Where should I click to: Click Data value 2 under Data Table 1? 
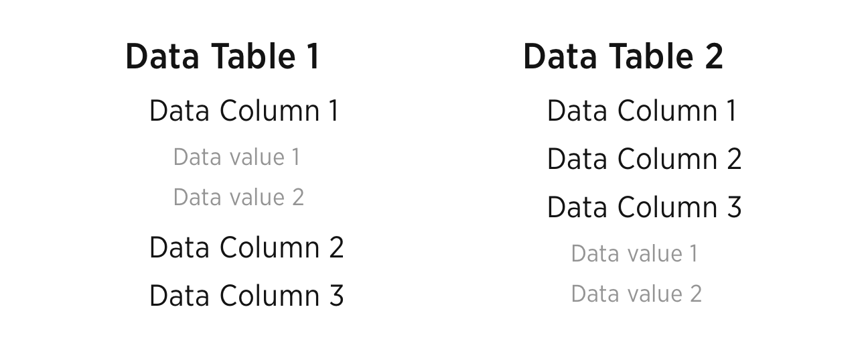coord(238,197)
